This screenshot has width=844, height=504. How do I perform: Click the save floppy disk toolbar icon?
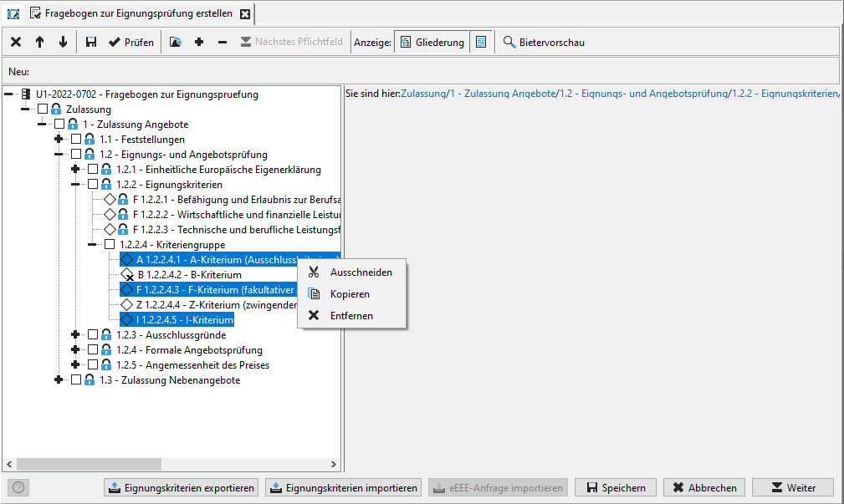91,42
